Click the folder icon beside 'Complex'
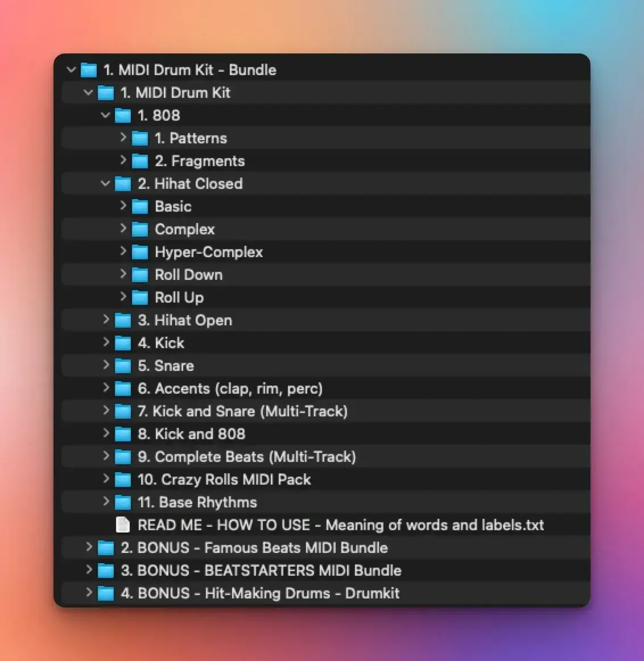 click(x=140, y=229)
